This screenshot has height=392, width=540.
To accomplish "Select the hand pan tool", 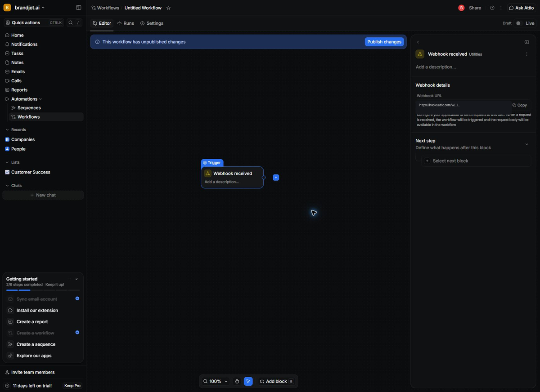I will [x=237, y=381].
